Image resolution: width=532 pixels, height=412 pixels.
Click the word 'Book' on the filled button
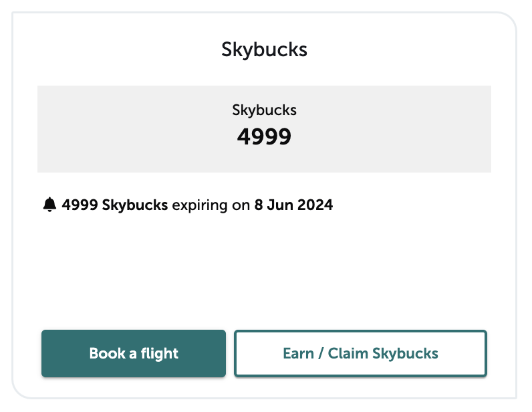click(x=107, y=354)
